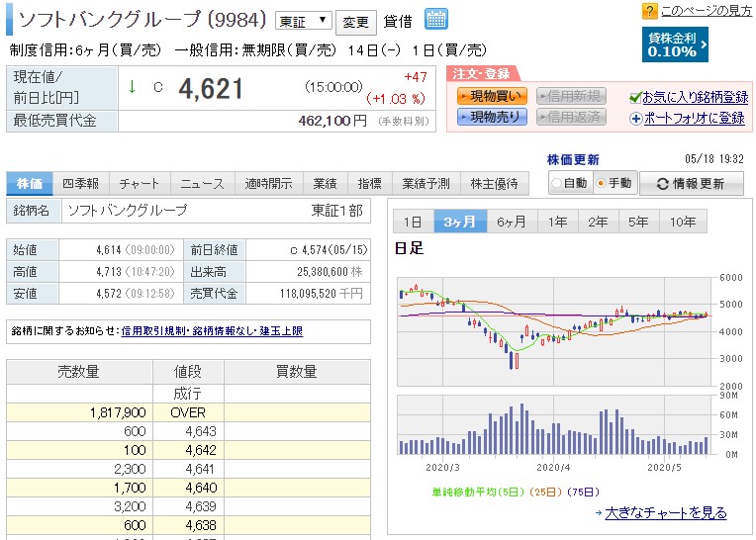Open the このページの見方 help link
This screenshot has width=756, height=540.
click(x=706, y=11)
